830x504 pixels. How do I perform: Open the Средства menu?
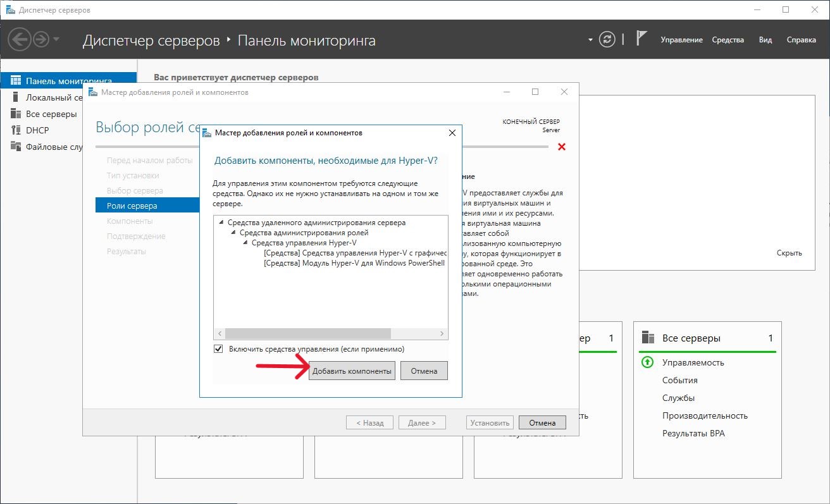tap(728, 40)
